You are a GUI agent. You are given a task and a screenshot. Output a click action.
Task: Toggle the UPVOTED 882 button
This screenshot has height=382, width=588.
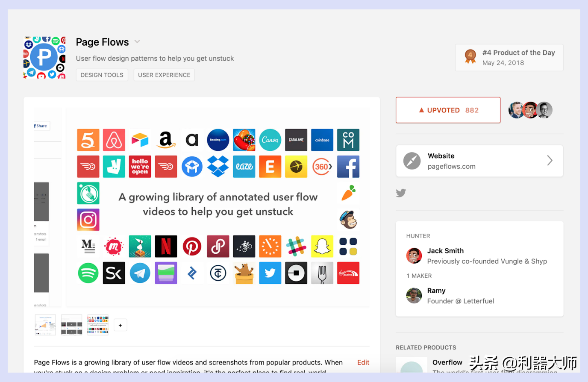click(x=448, y=110)
